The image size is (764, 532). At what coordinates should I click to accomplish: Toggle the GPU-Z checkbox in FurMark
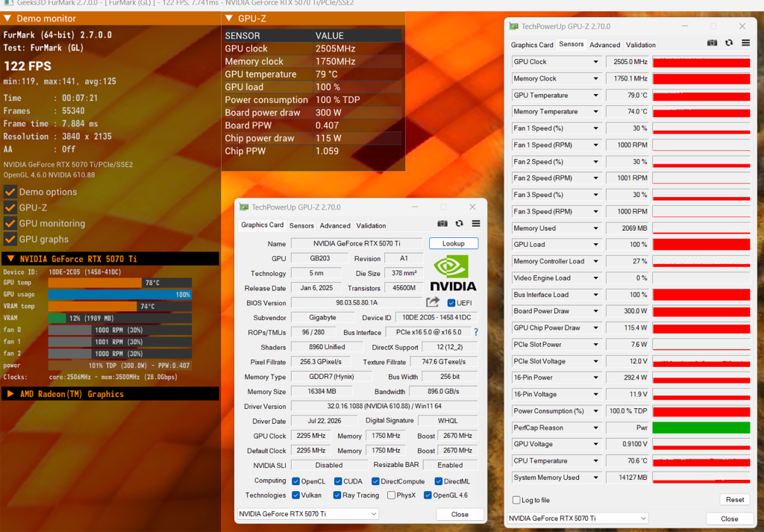click(x=10, y=207)
